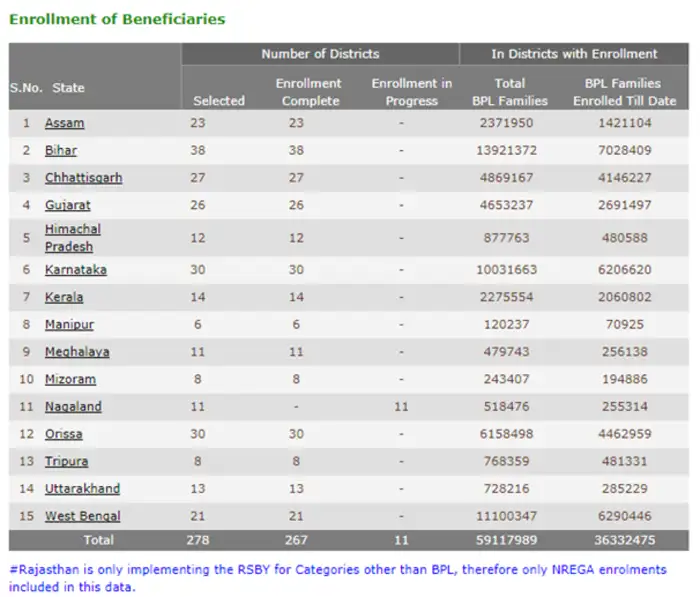Click the Total enrolled value 36332475
Viewport: 700px width, 597px height.
pyautogui.click(x=624, y=540)
